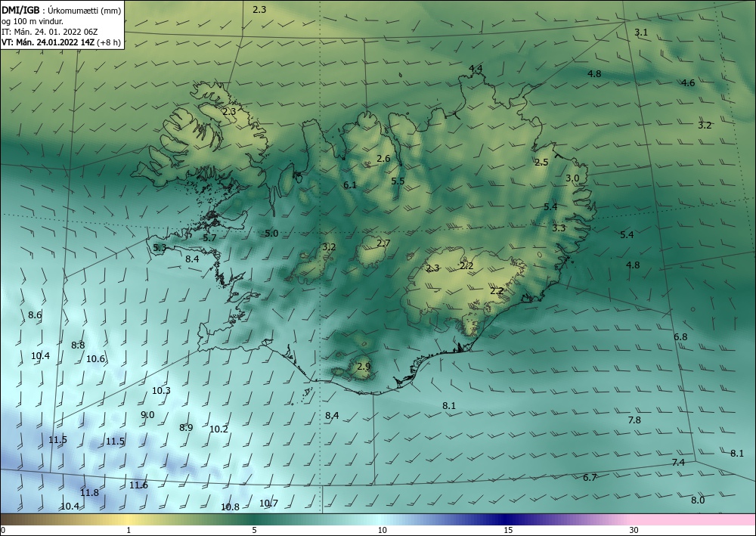
Task: Click the color scale bar along the bottom
Action: [x=378, y=519]
